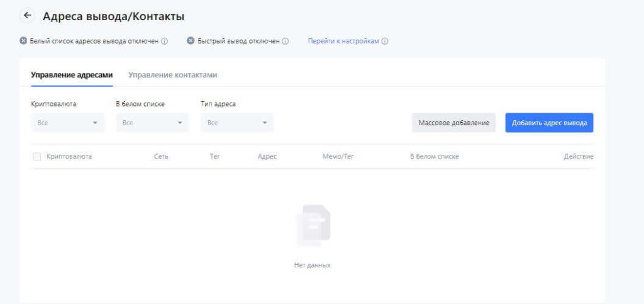
Task: Switch to 'Управление контактами' tab
Action: click(173, 75)
